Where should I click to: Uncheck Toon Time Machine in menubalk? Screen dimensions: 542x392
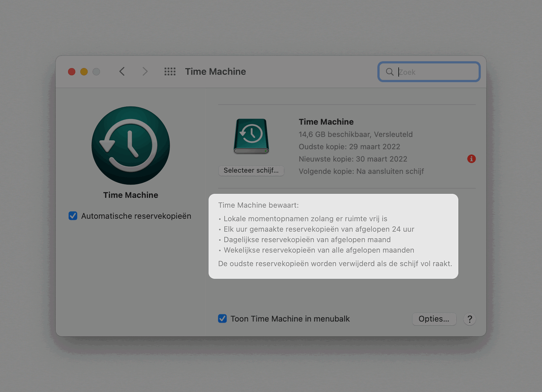click(x=222, y=318)
